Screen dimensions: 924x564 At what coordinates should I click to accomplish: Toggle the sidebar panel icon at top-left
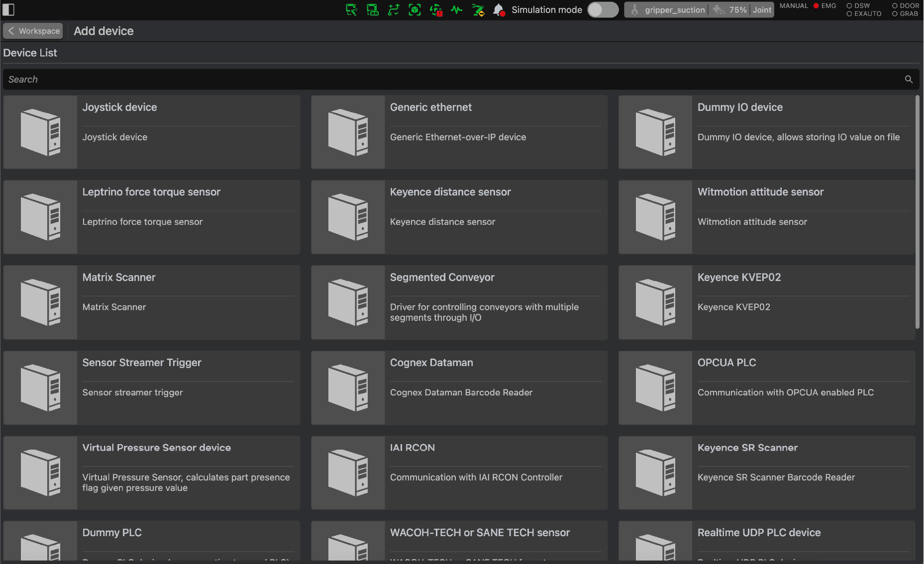click(x=8, y=9)
